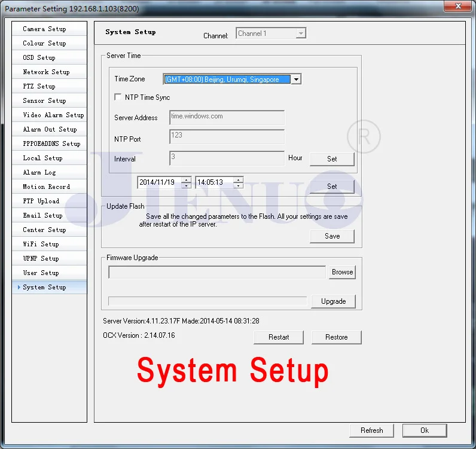The image size is (476, 449).
Task: Select Network Setup in sidebar
Action: point(49,72)
